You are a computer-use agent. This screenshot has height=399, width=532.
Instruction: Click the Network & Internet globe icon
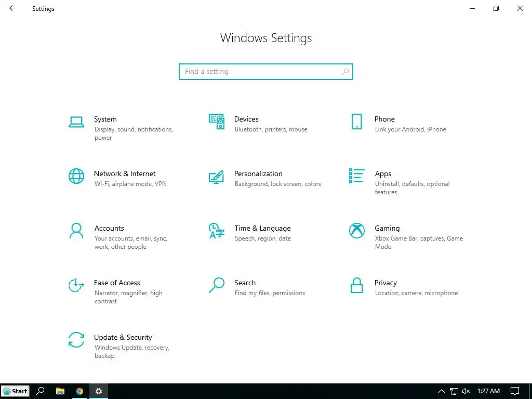coord(76,176)
